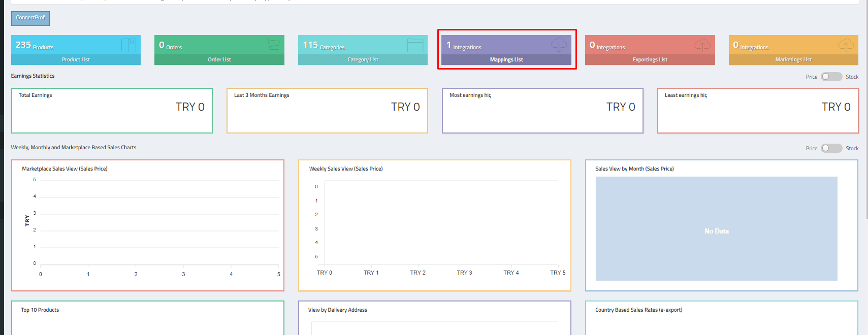The height and width of the screenshot is (335, 868).
Task: Toggle Price/Stock switch for Earnings Statistics
Action: (x=831, y=77)
